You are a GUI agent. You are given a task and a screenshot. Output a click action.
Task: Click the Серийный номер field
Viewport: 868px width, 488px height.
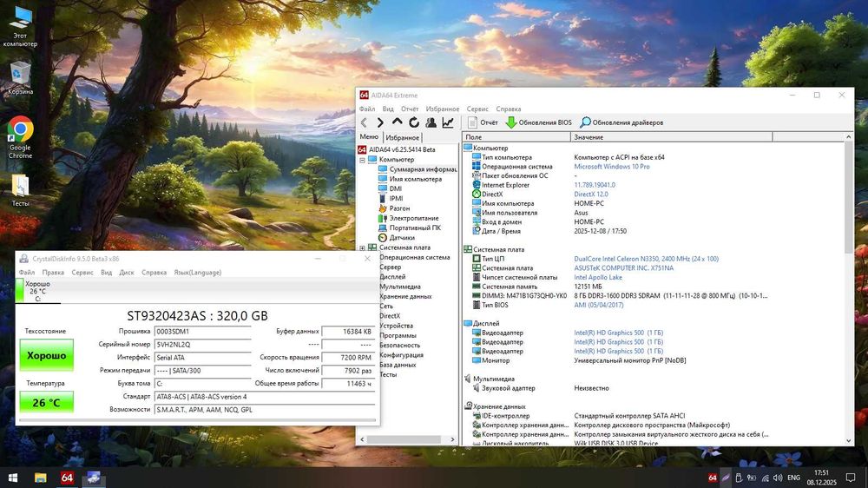[x=202, y=345]
